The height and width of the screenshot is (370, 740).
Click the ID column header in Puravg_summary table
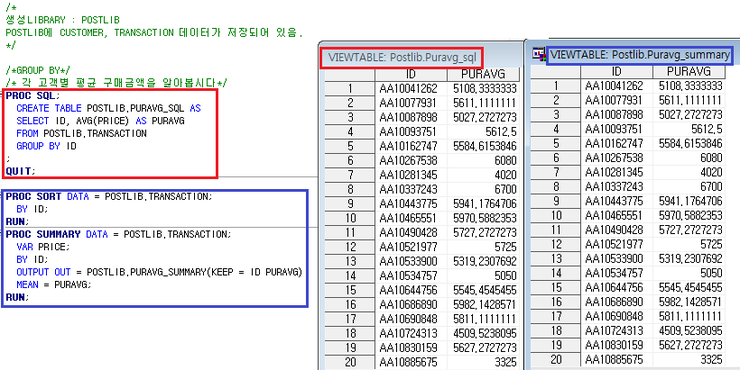(616, 71)
